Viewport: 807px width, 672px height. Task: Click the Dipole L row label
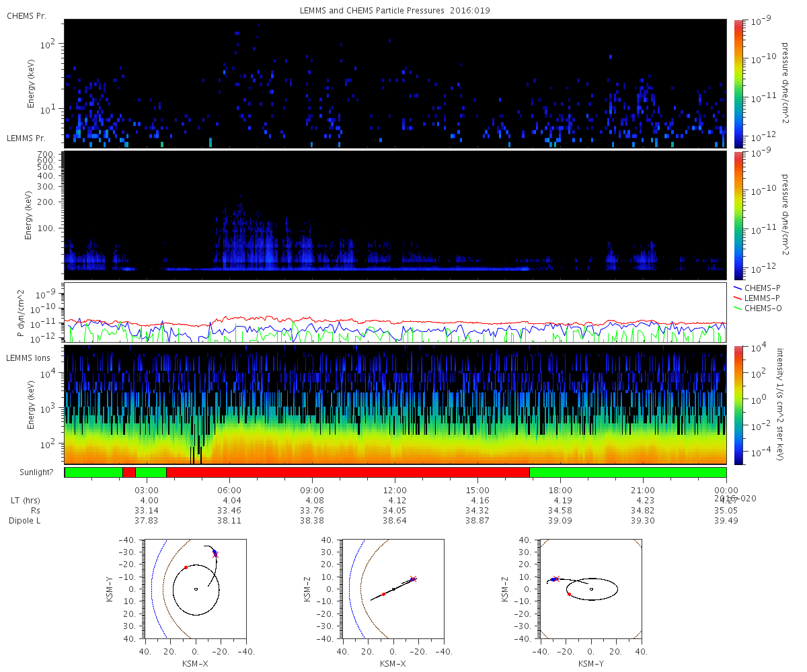26,521
